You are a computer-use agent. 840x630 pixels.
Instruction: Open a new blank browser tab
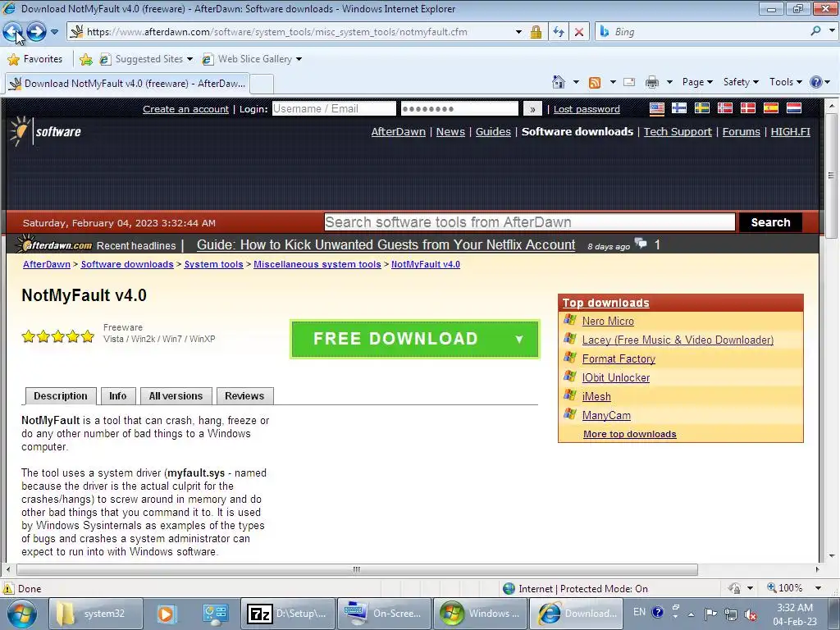[262, 84]
